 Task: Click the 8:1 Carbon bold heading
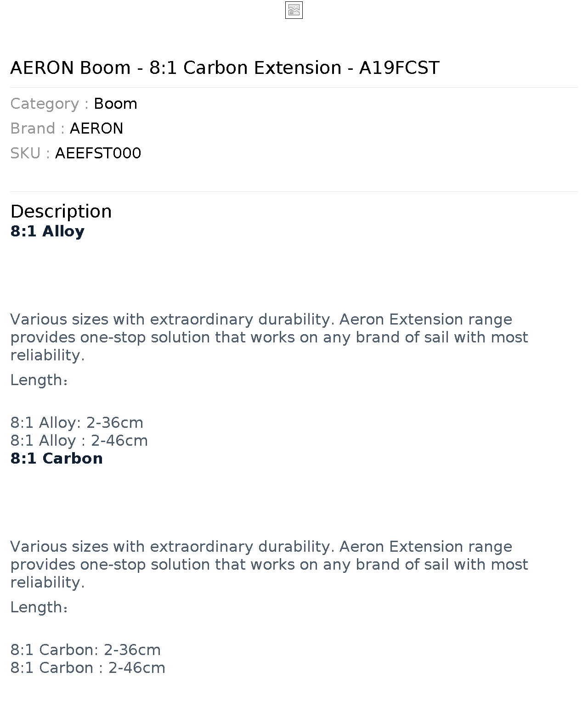57,459
